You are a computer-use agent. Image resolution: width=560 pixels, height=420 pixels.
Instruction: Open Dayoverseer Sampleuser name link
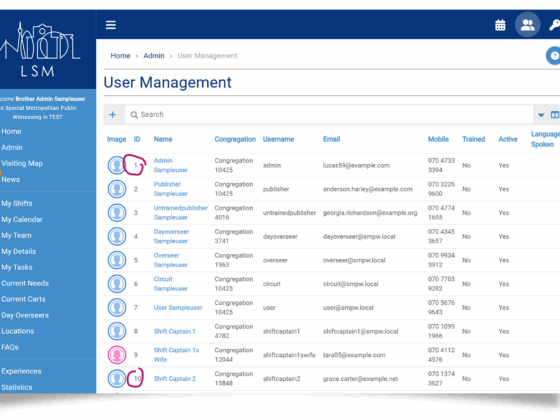click(x=171, y=236)
